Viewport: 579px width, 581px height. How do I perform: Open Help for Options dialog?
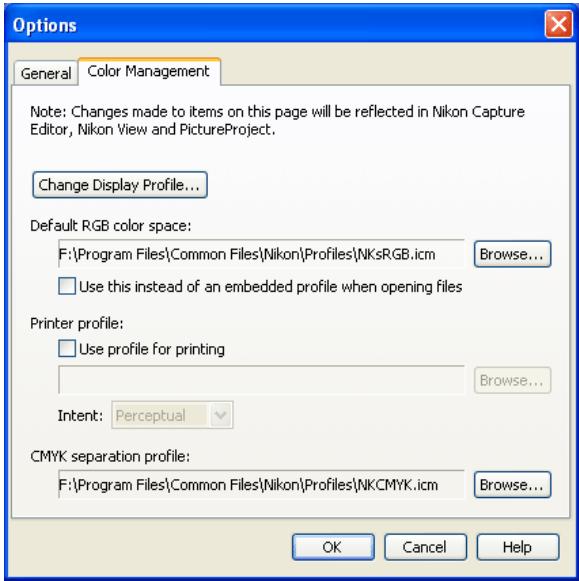click(518, 547)
